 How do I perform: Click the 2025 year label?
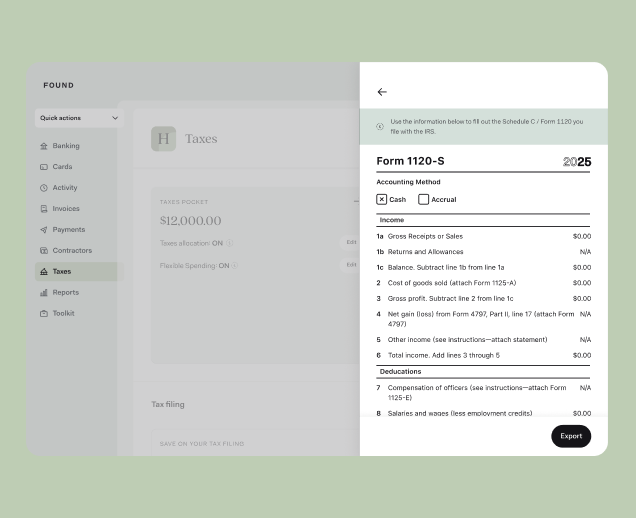pos(577,162)
